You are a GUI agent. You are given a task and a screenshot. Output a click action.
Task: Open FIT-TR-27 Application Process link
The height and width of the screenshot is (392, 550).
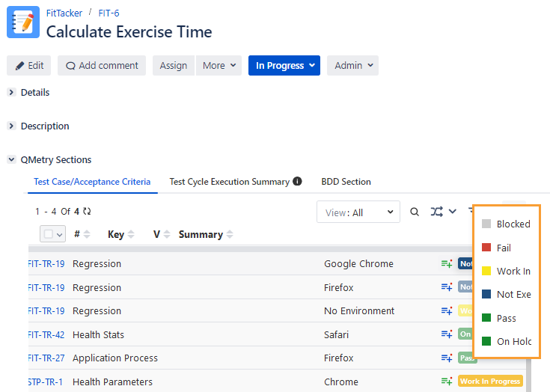46,358
